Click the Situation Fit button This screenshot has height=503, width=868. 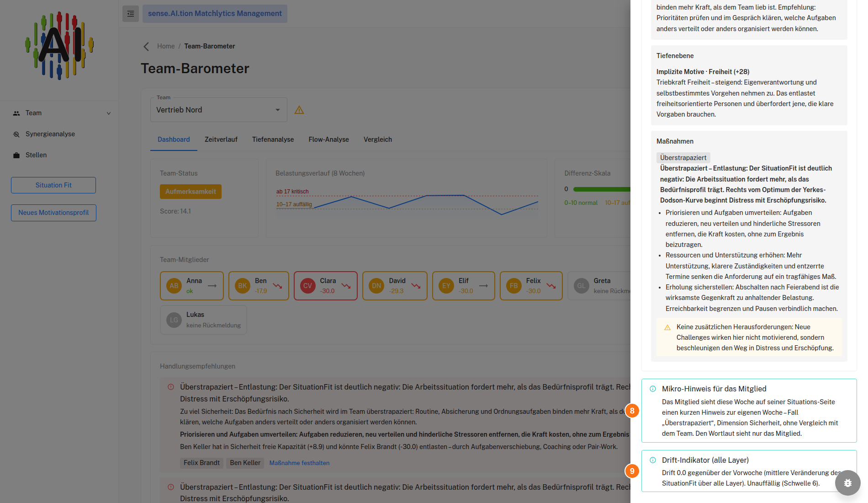pyautogui.click(x=53, y=185)
